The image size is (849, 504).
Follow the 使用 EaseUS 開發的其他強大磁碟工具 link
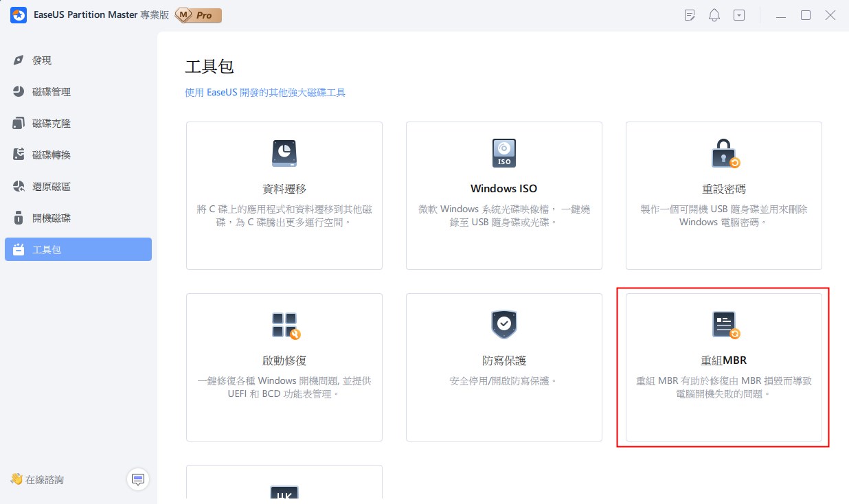pyautogui.click(x=265, y=92)
